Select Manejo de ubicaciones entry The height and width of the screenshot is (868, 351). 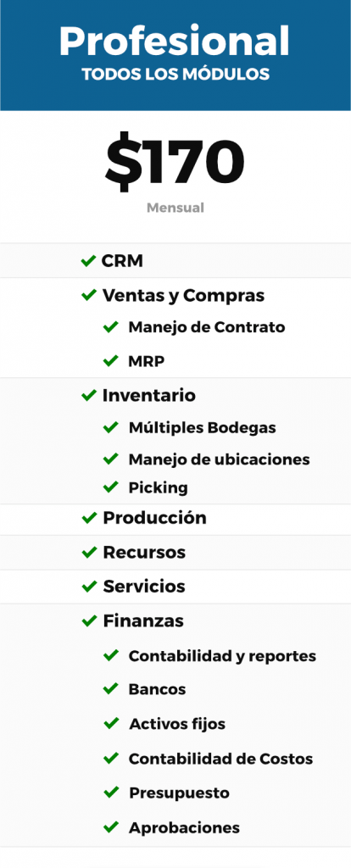coord(220,459)
